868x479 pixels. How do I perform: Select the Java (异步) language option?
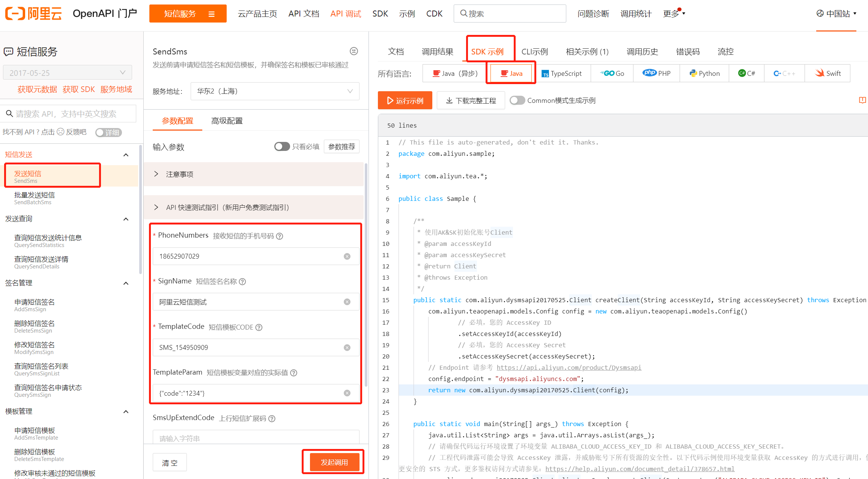[455, 73]
